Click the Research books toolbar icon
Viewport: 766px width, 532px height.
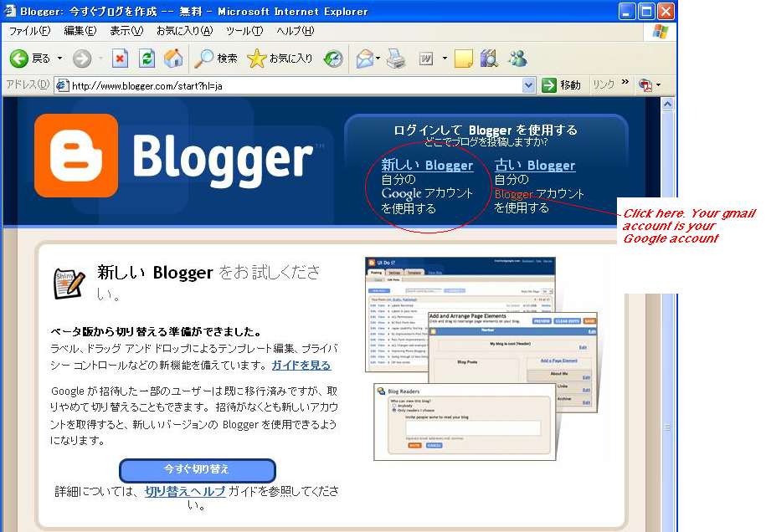489,59
